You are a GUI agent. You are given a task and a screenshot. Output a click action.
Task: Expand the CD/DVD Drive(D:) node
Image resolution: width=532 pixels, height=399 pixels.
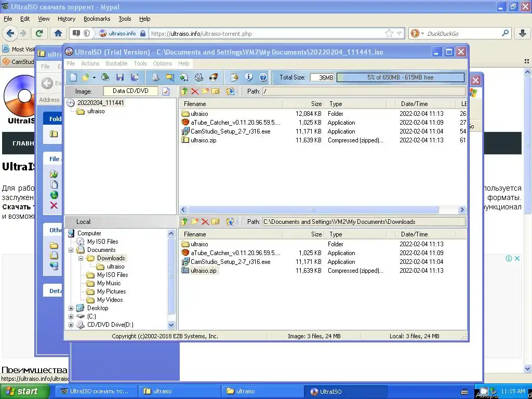click(71, 325)
